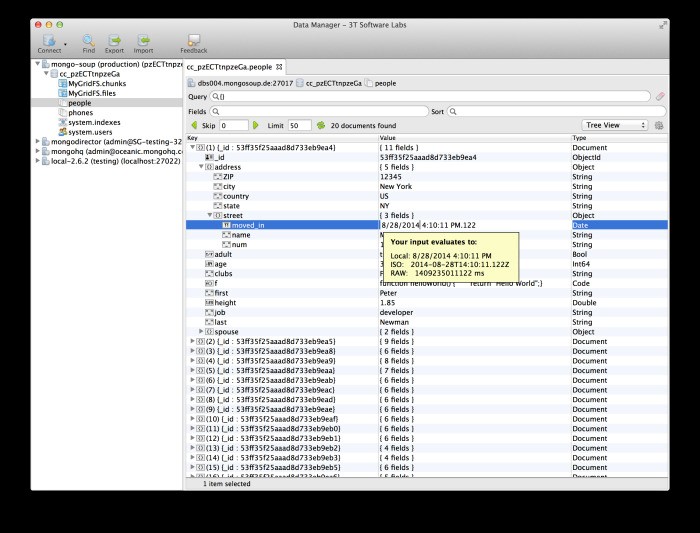The width and height of the screenshot is (700, 533).
Task: Collapse the cc_pzECTtnpzeGa database node
Action: pos(46,73)
